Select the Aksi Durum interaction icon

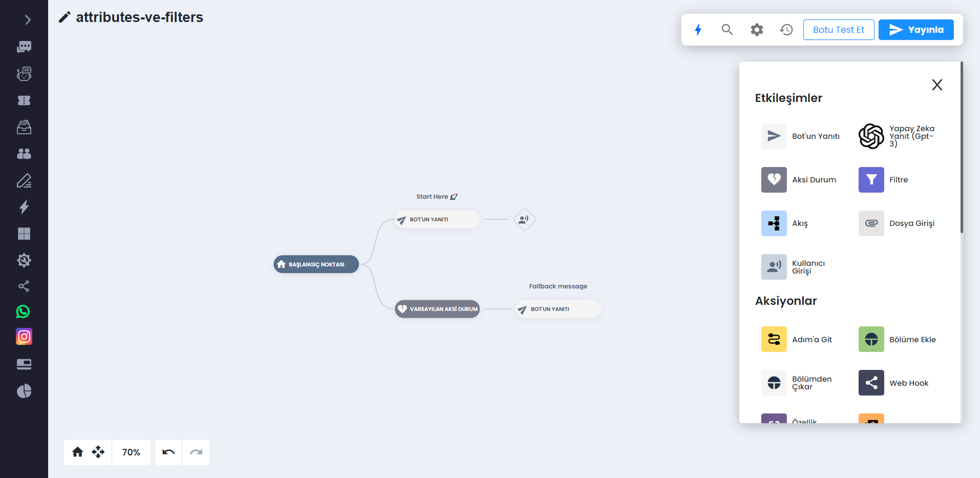pyautogui.click(x=774, y=180)
